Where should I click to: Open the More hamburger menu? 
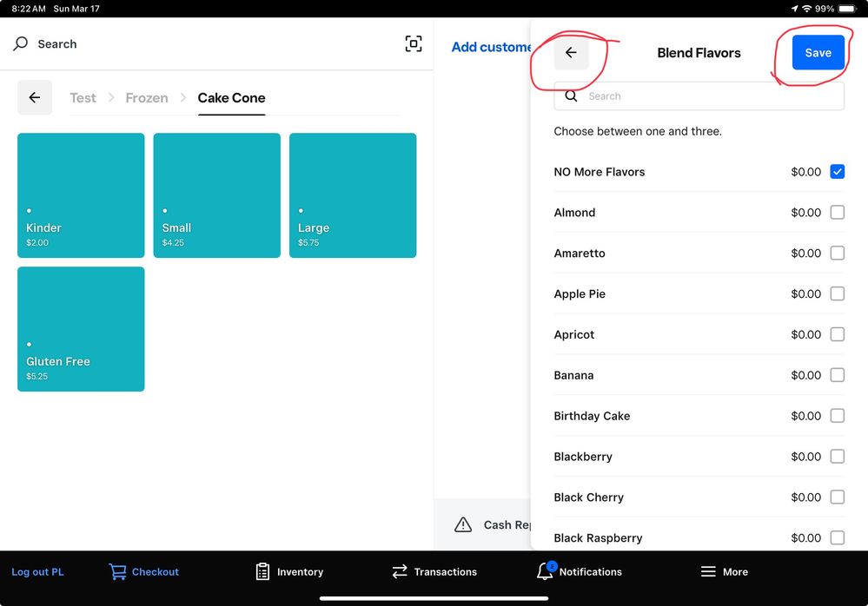tap(708, 571)
